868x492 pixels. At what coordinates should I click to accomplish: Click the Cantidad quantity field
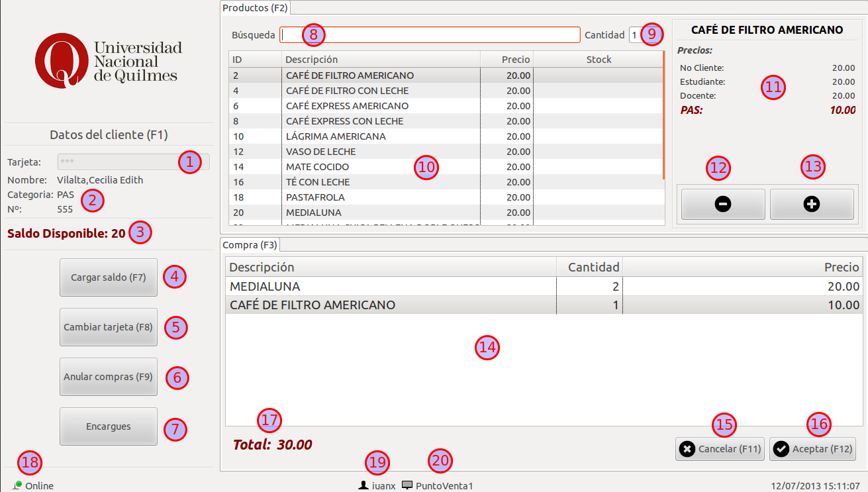point(635,34)
